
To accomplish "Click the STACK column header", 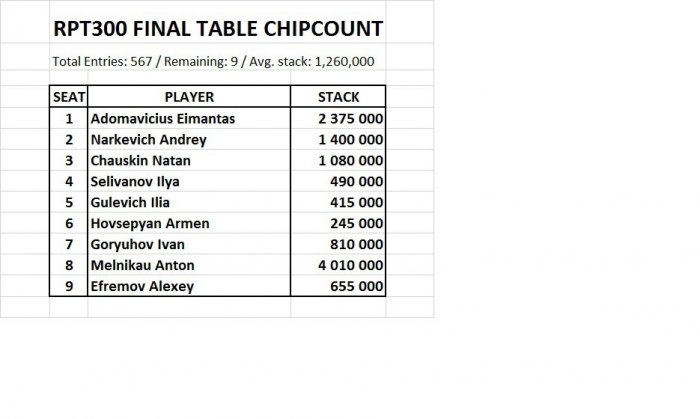I will coord(338,97).
